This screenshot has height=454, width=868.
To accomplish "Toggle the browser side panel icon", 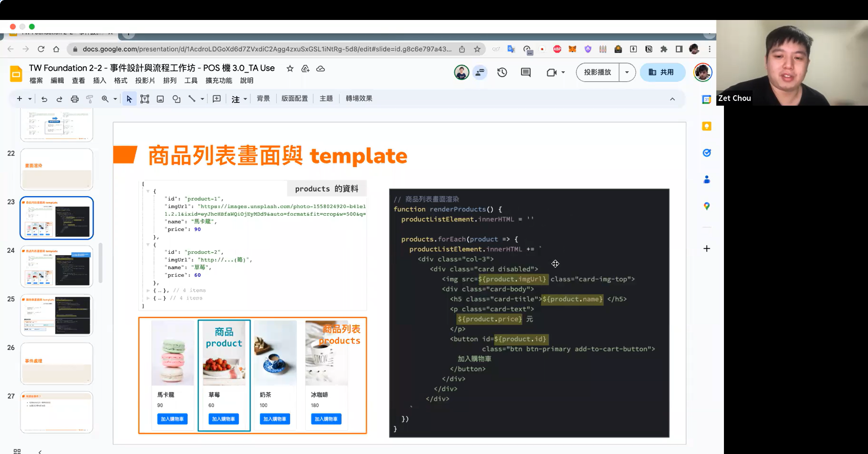I will point(679,49).
